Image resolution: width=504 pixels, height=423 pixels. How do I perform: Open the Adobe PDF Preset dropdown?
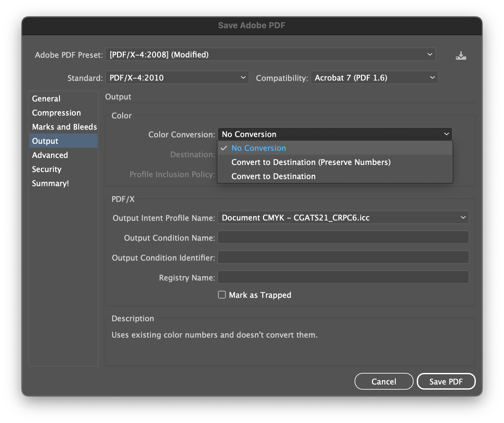coord(270,55)
